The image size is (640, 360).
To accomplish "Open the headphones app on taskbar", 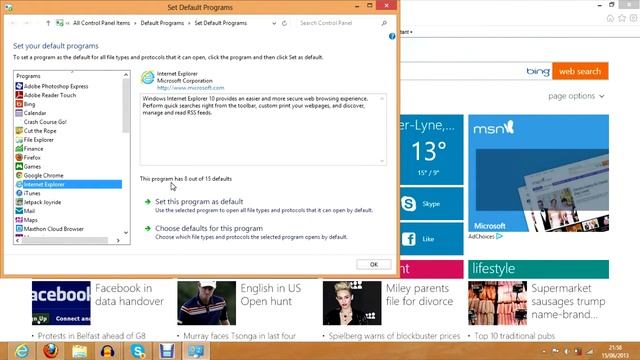I will click(x=108, y=351).
